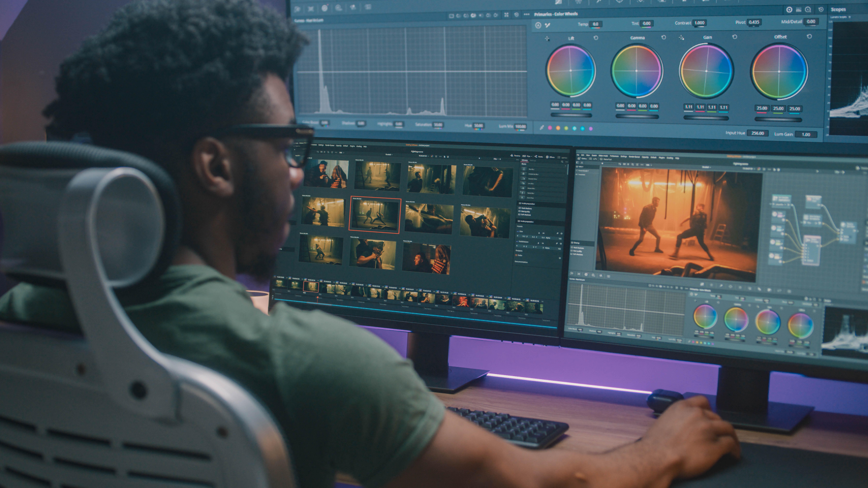This screenshot has height=488, width=868.
Task: Click the auto balance 'A' icon beside Temp
Action: point(538,25)
